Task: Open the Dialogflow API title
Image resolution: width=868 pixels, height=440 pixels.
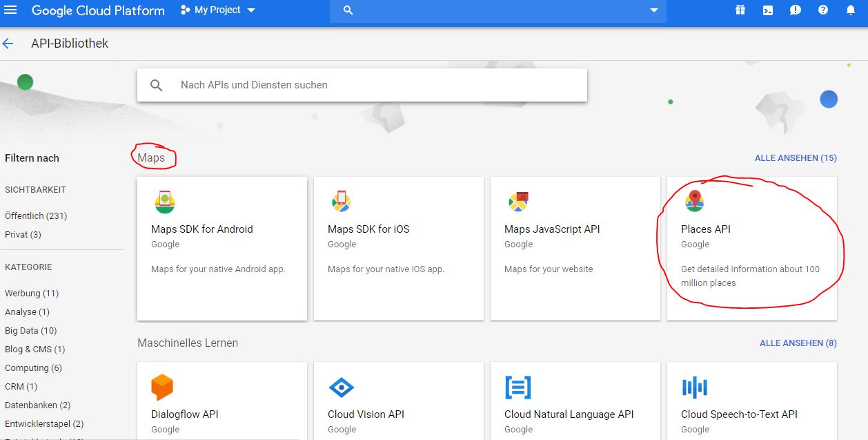Action: (185, 414)
